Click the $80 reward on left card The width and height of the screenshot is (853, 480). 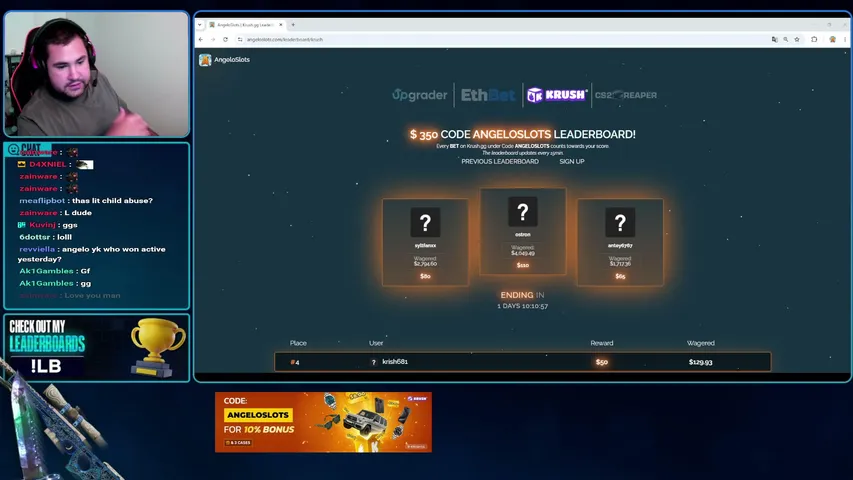(x=425, y=276)
